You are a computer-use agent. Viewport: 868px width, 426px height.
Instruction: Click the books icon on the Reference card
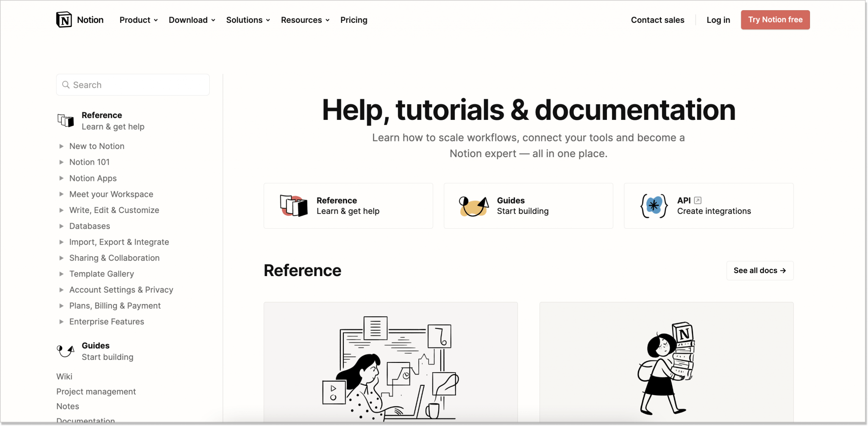(292, 205)
